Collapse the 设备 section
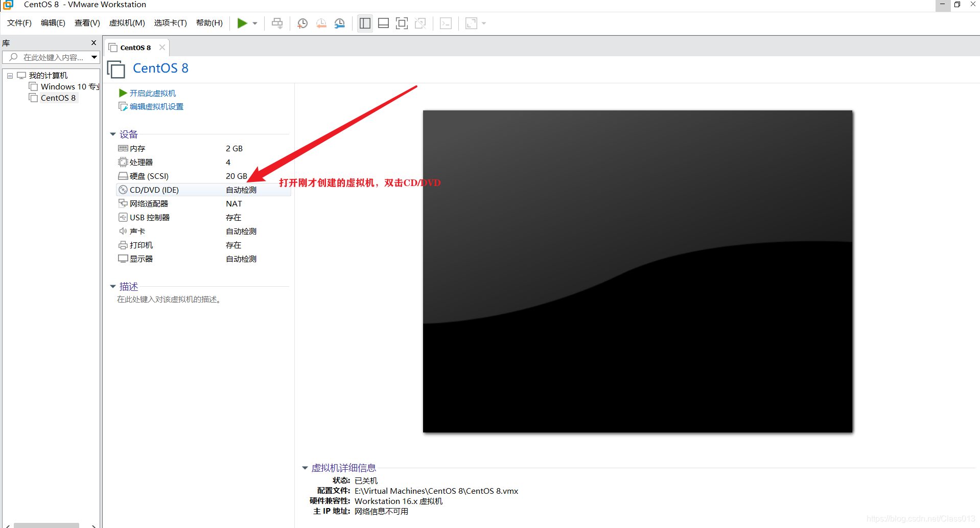The width and height of the screenshot is (980, 528). pyautogui.click(x=113, y=134)
